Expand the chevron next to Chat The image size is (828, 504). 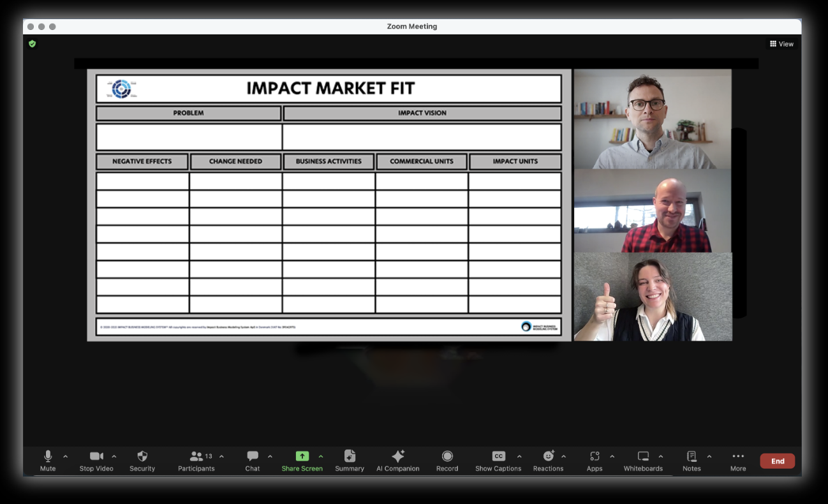tap(270, 456)
